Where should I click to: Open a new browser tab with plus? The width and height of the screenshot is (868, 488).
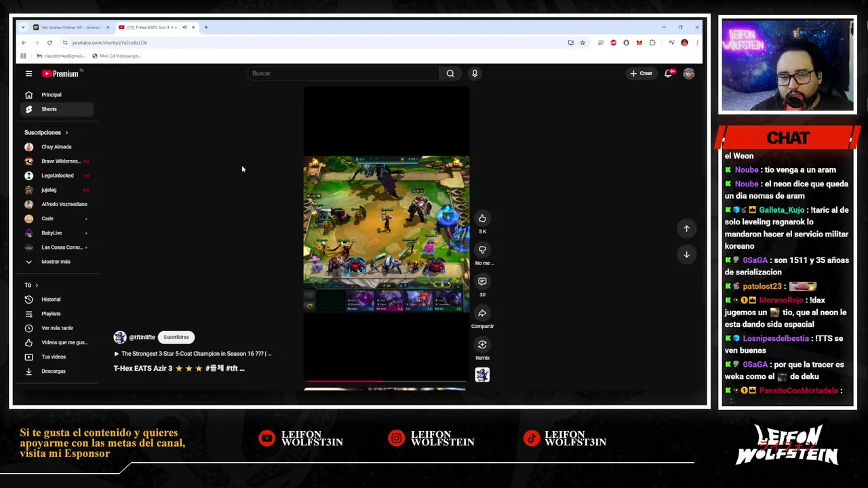click(206, 27)
